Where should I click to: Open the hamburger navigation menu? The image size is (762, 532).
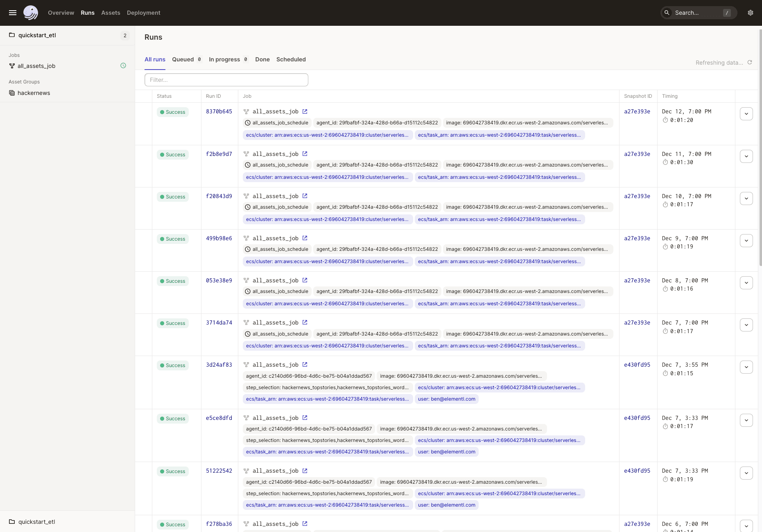[x=12, y=13]
